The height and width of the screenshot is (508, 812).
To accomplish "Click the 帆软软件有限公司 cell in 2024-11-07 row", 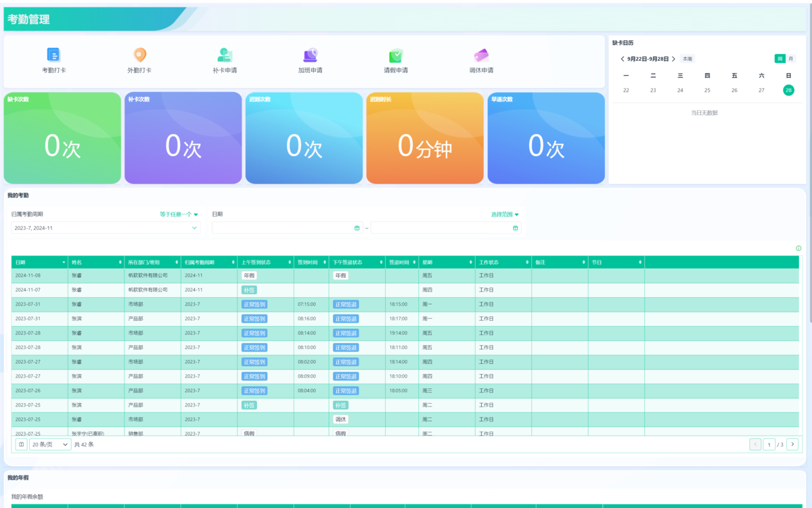I will (152, 290).
